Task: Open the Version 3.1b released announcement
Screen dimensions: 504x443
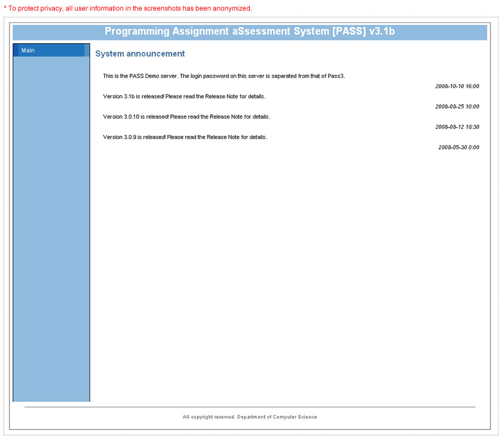Action: (x=184, y=96)
